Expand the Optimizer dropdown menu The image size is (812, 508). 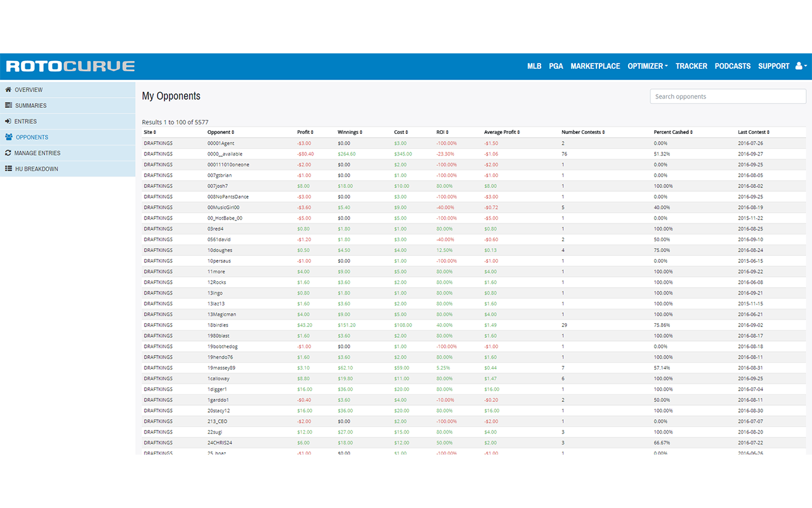coord(648,66)
